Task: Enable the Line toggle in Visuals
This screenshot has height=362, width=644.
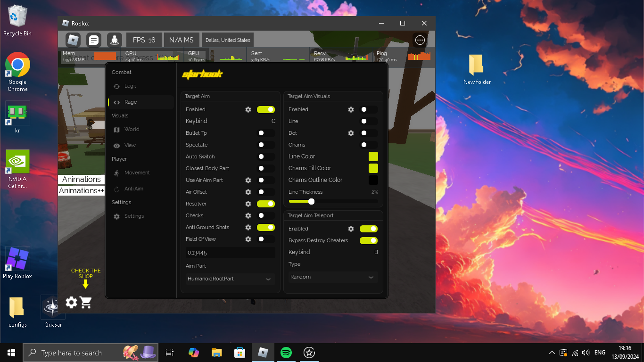Action: [x=369, y=121]
